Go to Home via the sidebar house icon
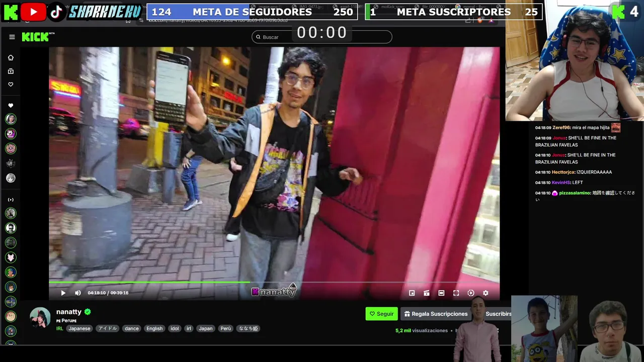This screenshot has height=362, width=644. [x=11, y=57]
